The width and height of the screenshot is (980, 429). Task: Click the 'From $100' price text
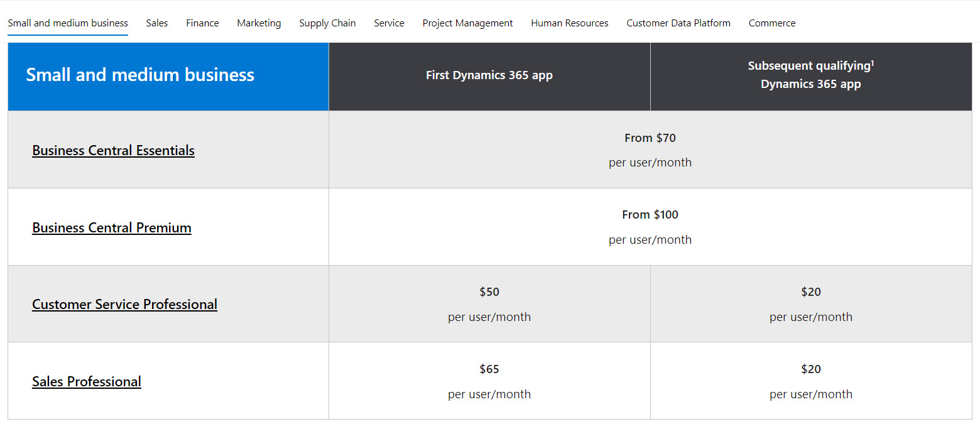(x=650, y=215)
